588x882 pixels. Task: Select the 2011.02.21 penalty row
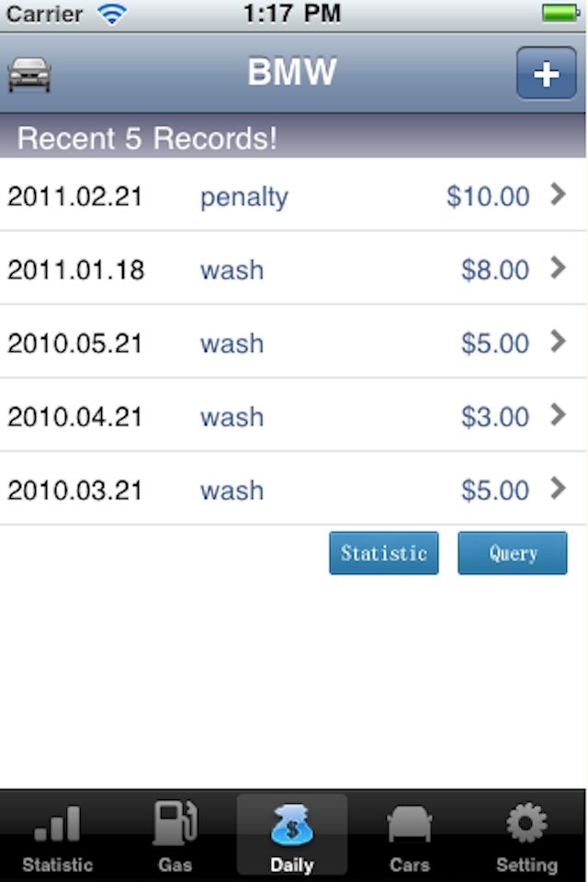pyautogui.click(x=292, y=195)
